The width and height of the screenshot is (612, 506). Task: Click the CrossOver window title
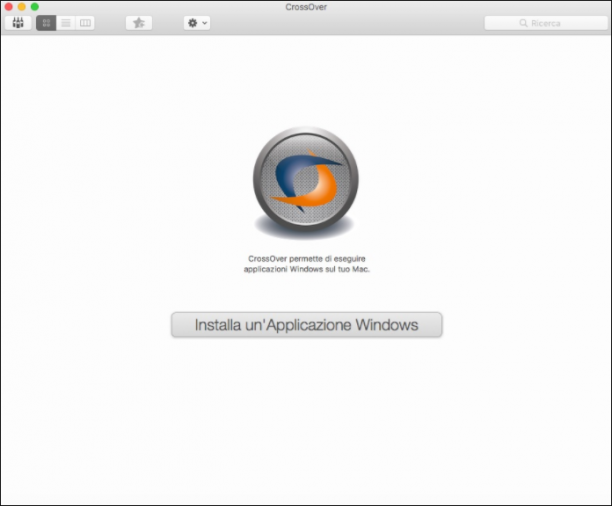[306, 7]
